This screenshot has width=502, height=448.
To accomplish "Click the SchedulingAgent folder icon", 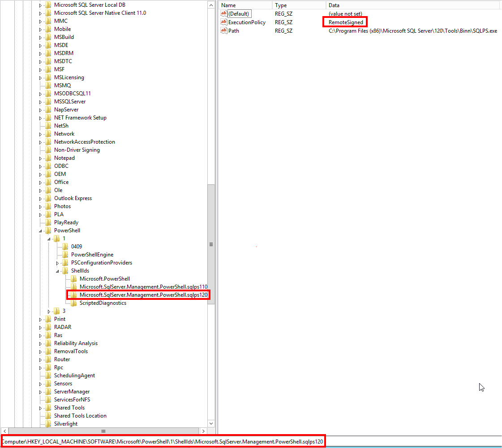I will 48,375.
